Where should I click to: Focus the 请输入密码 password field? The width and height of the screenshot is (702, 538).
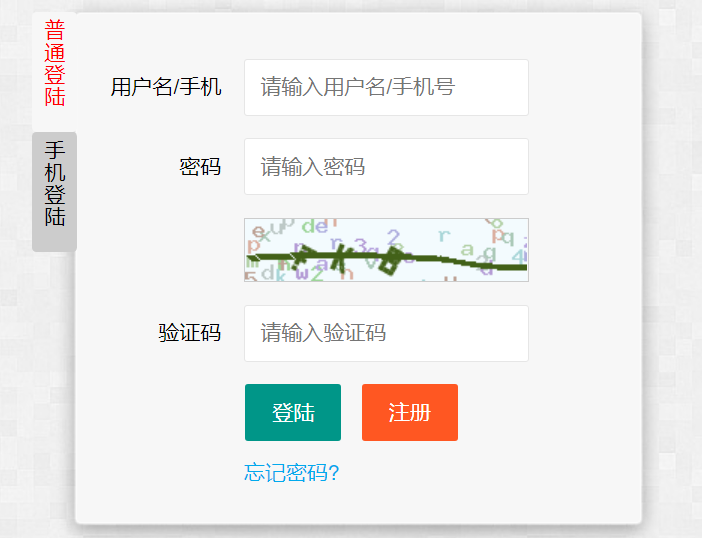386,167
